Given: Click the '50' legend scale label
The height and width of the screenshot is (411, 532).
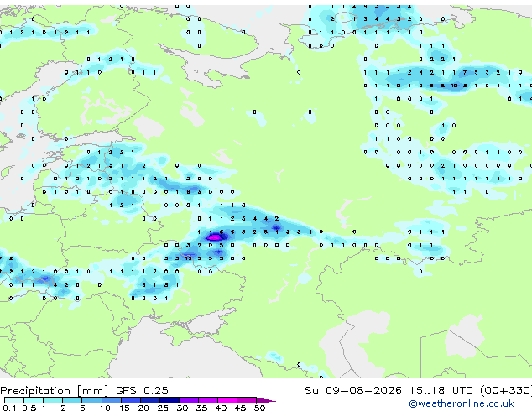Looking at the screenshot, I should 259,408.
